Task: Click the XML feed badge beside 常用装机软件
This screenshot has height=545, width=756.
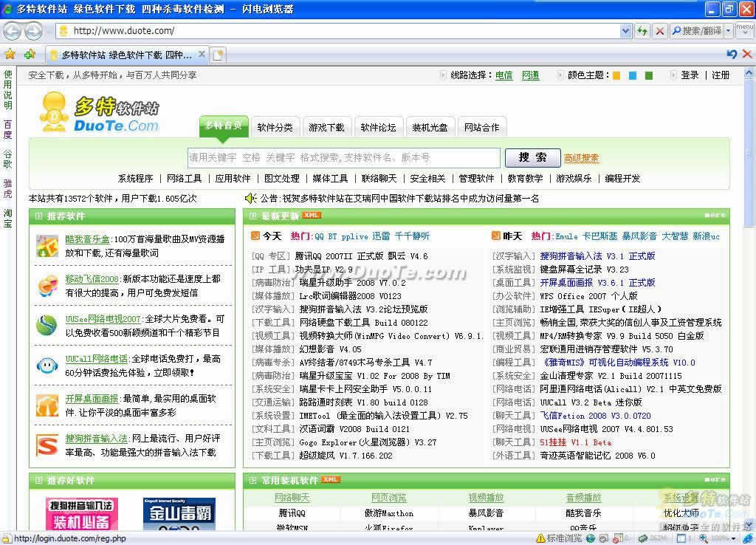Action: 330,480
